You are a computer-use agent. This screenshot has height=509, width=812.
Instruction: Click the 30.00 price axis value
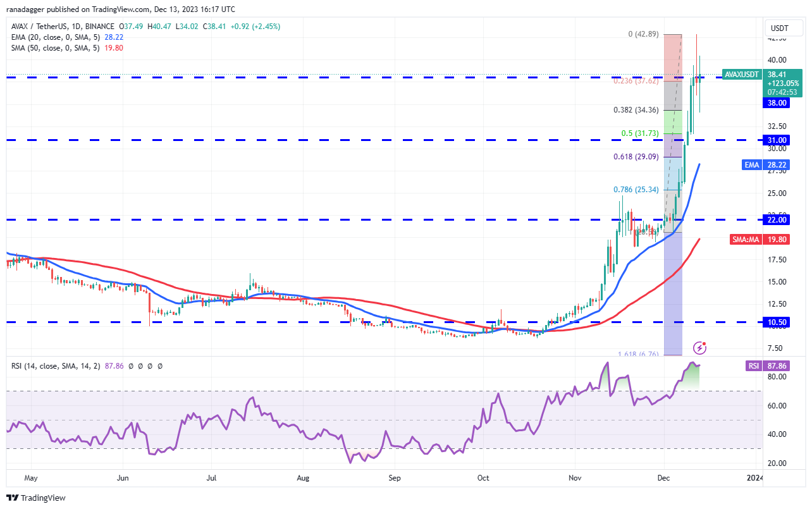point(776,149)
